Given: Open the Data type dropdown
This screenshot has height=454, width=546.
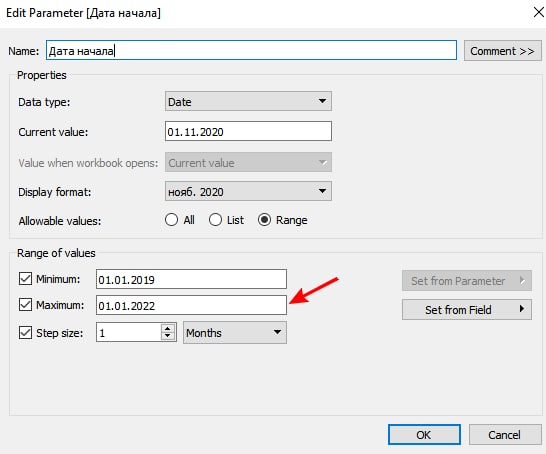Looking at the screenshot, I should [x=248, y=101].
